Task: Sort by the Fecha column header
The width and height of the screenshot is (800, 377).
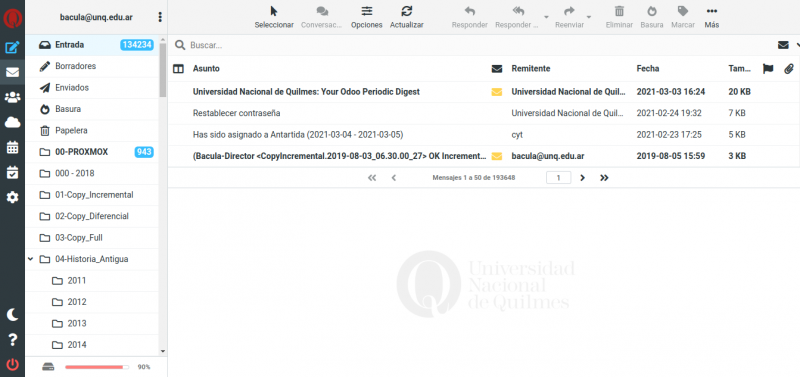Action: pyautogui.click(x=648, y=69)
